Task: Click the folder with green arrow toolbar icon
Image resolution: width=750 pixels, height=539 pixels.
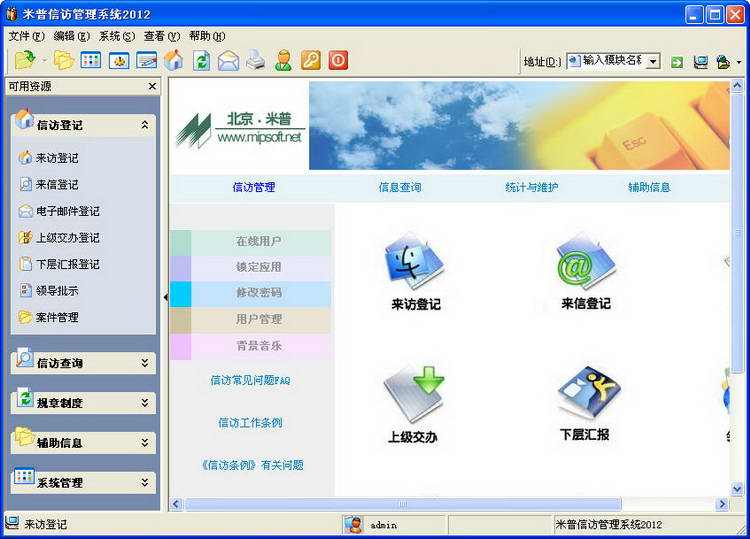Action: click(25, 60)
